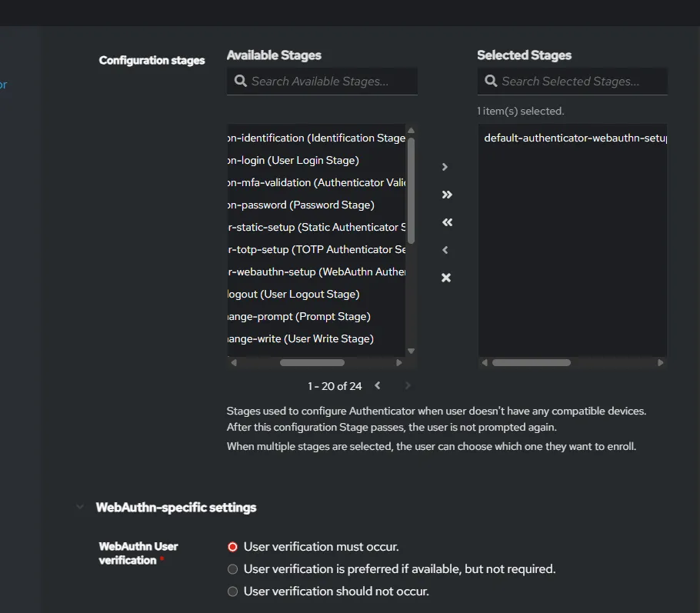The width and height of the screenshot is (700, 613).
Task: Click the Selected Stages horizontal scrollbar thumb
Action: 532,362
